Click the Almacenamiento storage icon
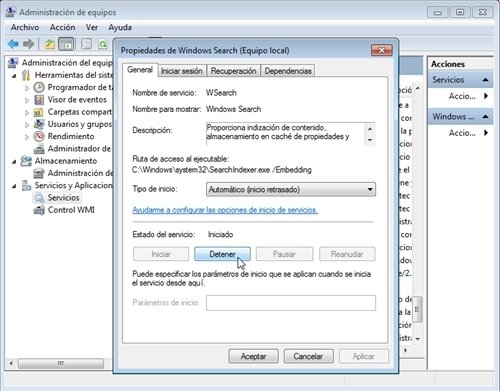The width and height of the screenshot is (500, 391). point(26,161)
